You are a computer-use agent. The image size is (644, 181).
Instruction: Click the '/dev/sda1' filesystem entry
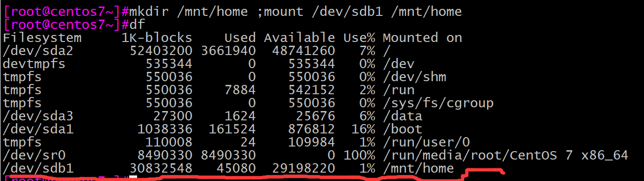[x=38, y=129]
